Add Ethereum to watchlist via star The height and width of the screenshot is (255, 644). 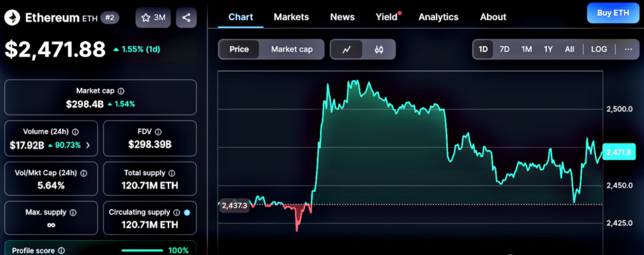coord(153,18)
